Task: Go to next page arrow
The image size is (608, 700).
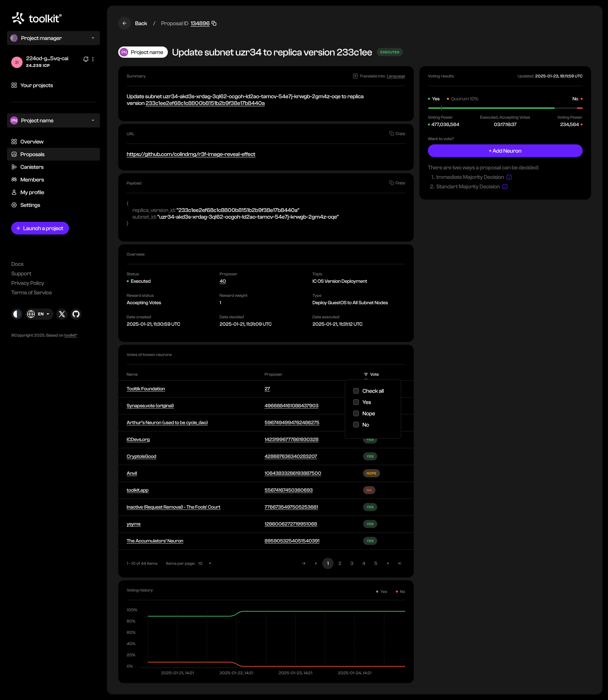Action: click(388, 564)
